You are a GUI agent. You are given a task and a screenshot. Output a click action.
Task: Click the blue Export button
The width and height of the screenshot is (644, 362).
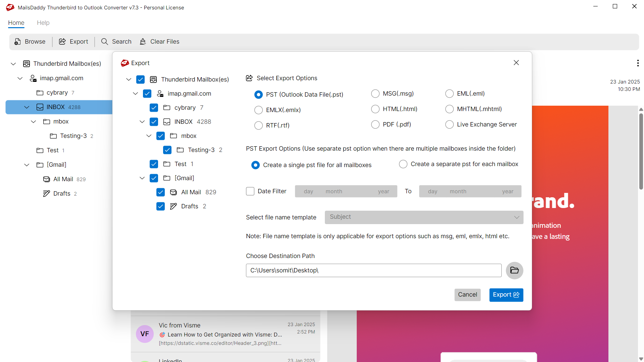click(x=506, y=295)
